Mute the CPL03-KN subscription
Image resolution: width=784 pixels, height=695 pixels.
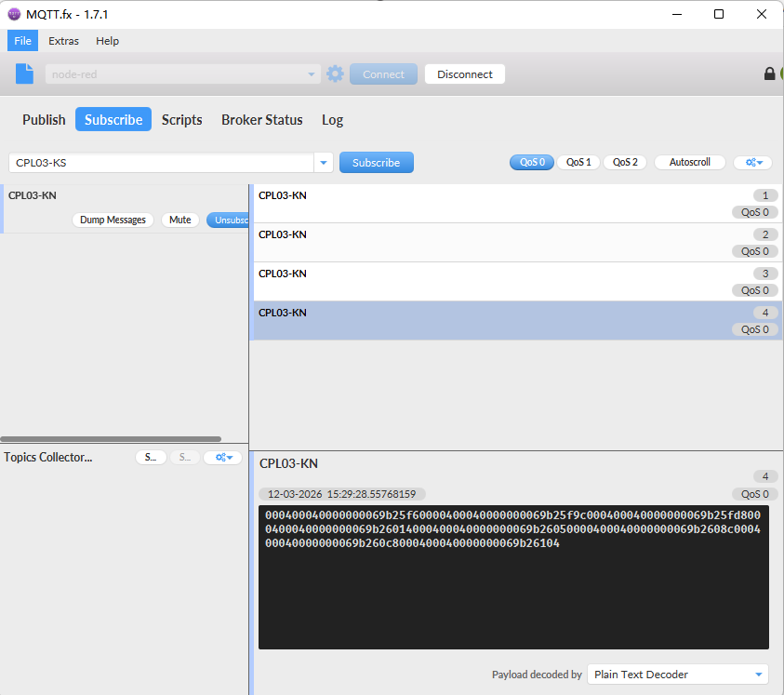pos(180,220)
